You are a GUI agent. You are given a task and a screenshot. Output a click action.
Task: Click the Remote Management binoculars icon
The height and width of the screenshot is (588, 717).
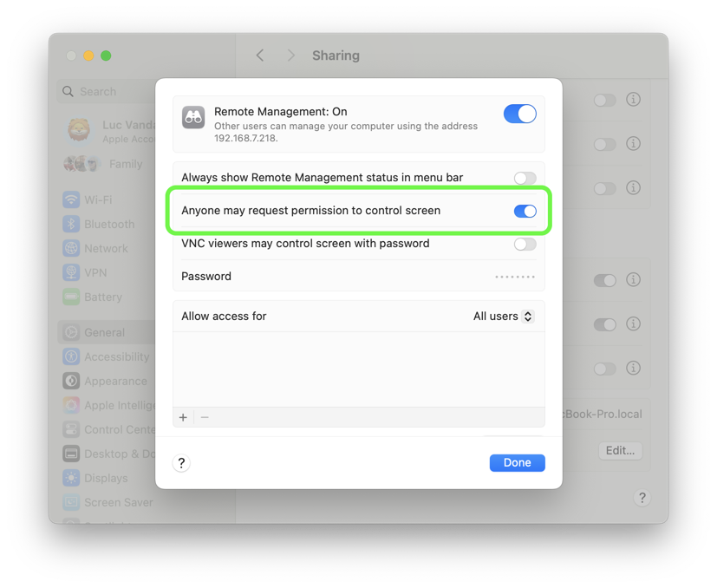pos(193,118)
